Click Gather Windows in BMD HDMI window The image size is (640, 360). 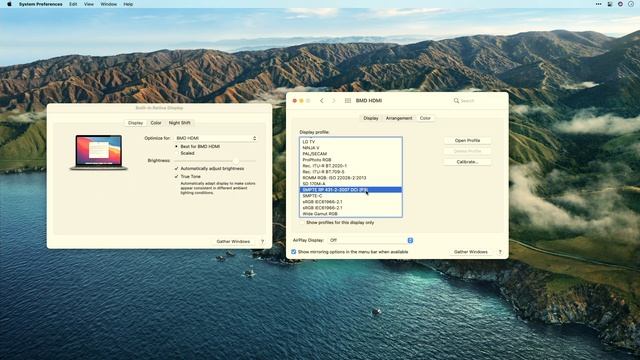(471, 252)
